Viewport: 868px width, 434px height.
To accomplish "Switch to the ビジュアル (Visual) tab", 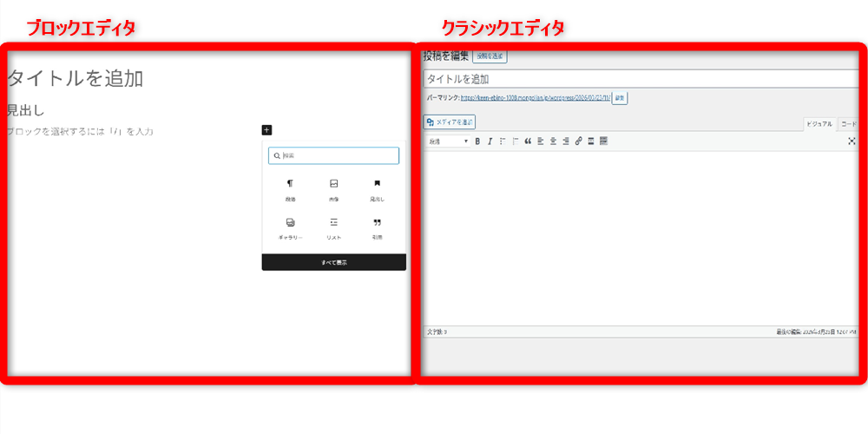I will coord(820,124).
